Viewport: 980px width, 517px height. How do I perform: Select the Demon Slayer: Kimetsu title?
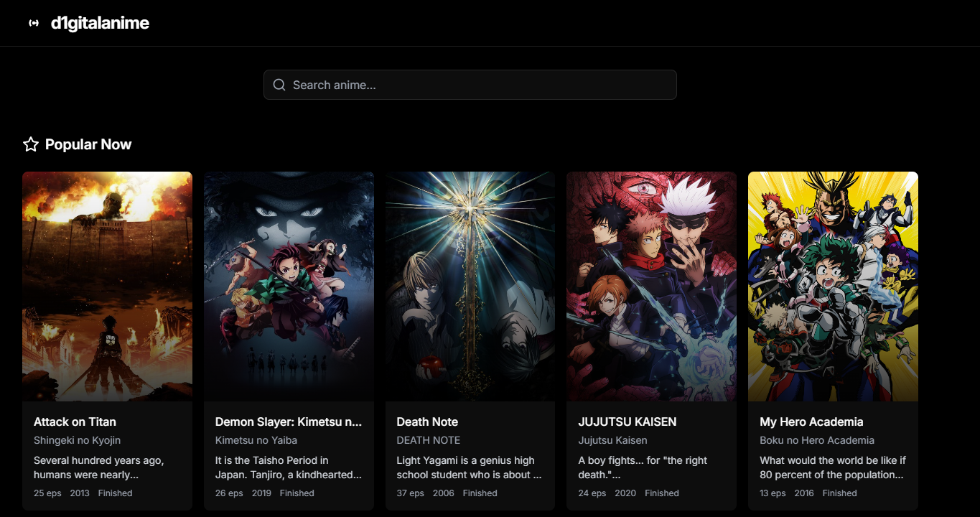(x=289, y=421)
